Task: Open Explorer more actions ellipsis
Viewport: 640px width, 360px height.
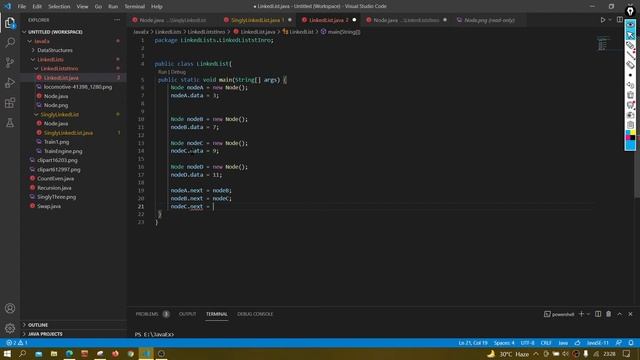Action: 117,20
